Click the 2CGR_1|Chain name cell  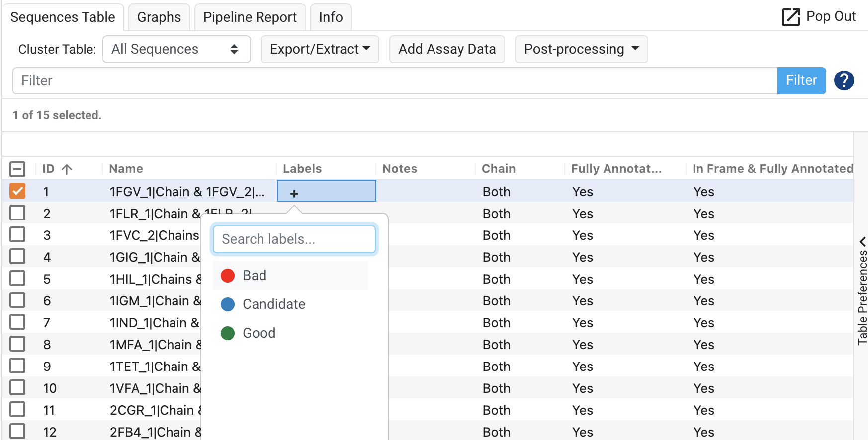(155, 410)
